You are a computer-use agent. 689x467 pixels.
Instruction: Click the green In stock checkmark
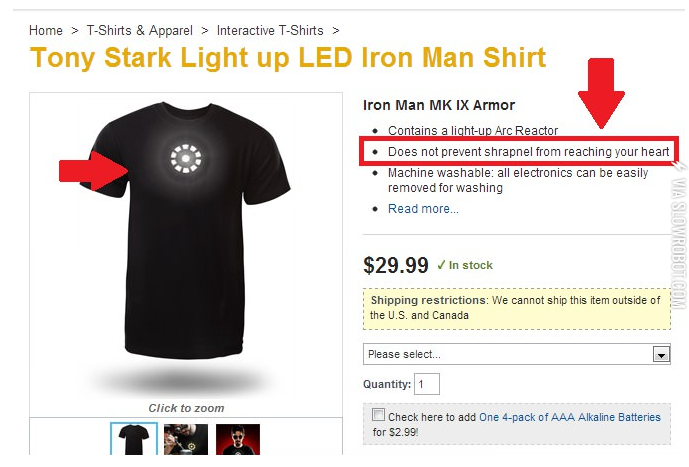[441, 266]
